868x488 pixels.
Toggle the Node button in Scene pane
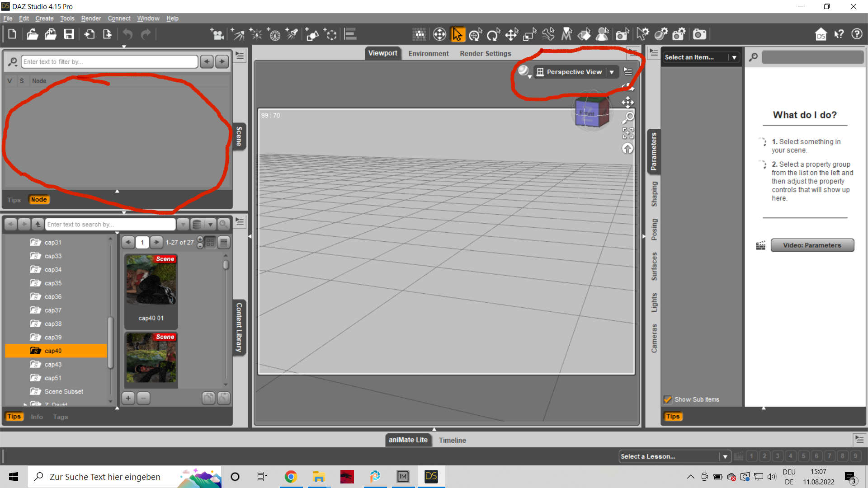coord(39,200)
